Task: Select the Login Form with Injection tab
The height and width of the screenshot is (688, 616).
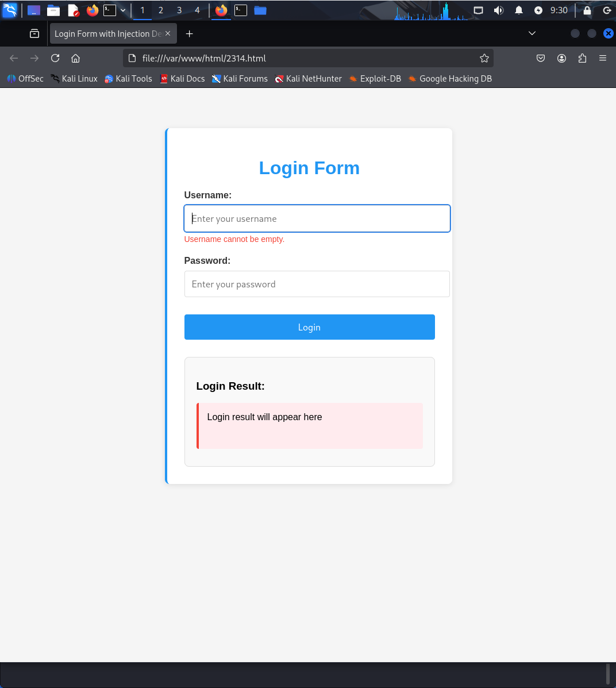Action: click(x=113, y=34)
